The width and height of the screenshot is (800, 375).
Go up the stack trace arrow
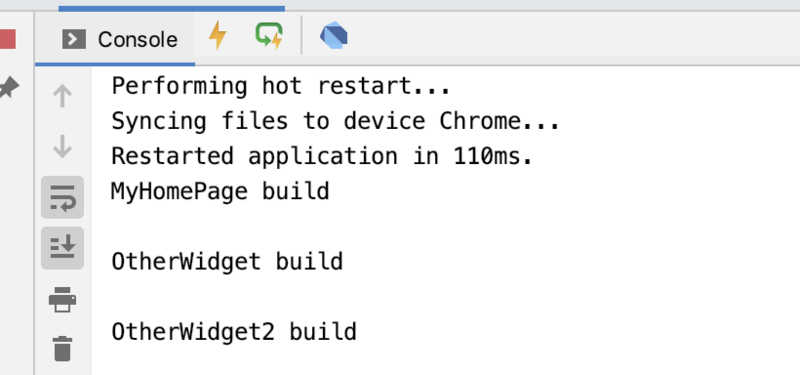click(62, 95)
